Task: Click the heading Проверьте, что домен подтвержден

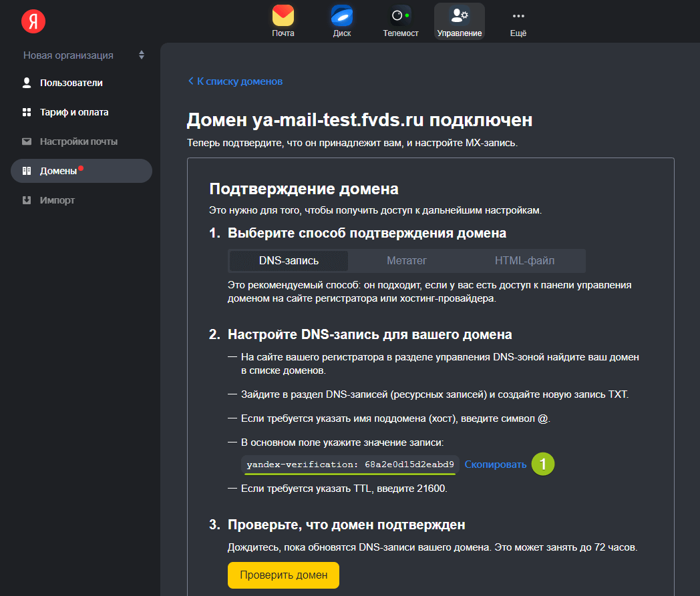Action: (347, 525)
